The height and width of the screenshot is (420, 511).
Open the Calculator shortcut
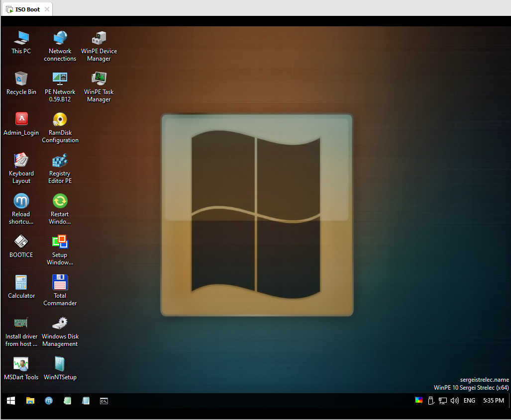pos(21,287)
